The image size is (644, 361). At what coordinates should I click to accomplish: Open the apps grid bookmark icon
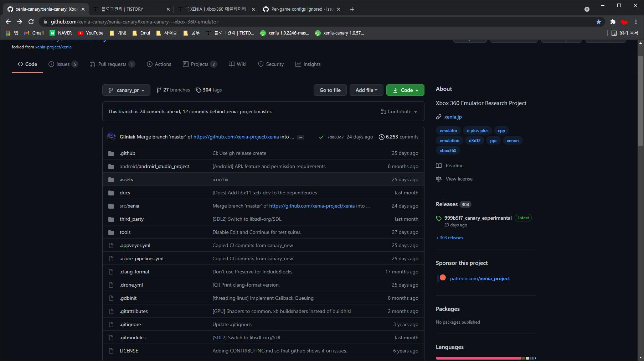8,33
